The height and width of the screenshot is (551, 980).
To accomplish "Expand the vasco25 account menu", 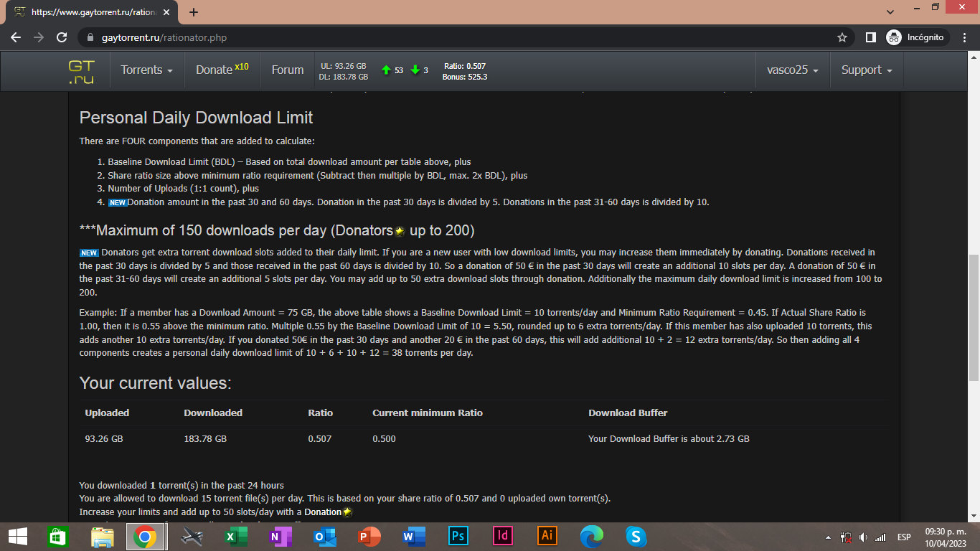I will tap(792, 70).
